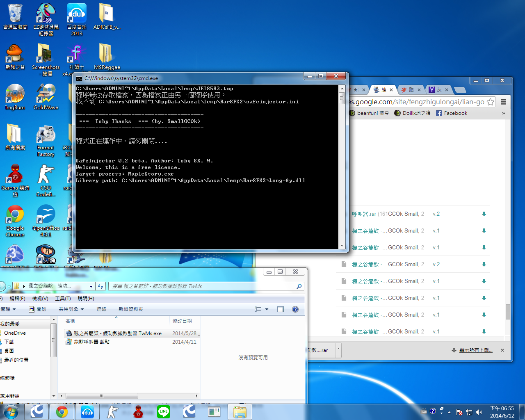Image resolution: width=525 pixels, height=420 pixels.
Task: Open the OpenOffice 4.0.1 desktop shortcut
Action: [46, 221]
